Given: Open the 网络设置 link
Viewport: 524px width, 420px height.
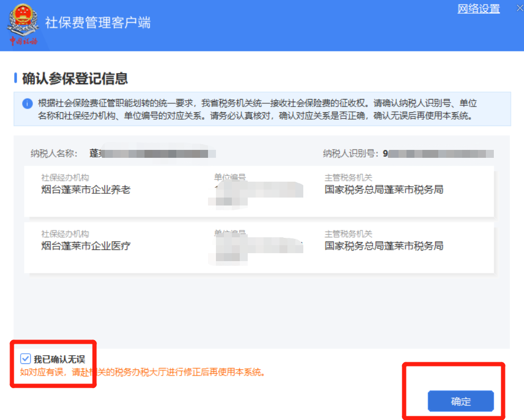Looking at the screenshot, I should (x=478, y=8).
